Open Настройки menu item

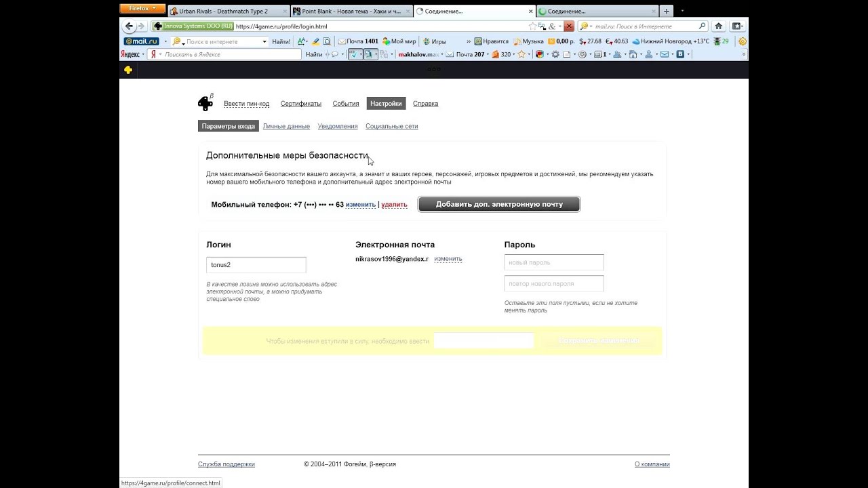[x=386, y=104]
